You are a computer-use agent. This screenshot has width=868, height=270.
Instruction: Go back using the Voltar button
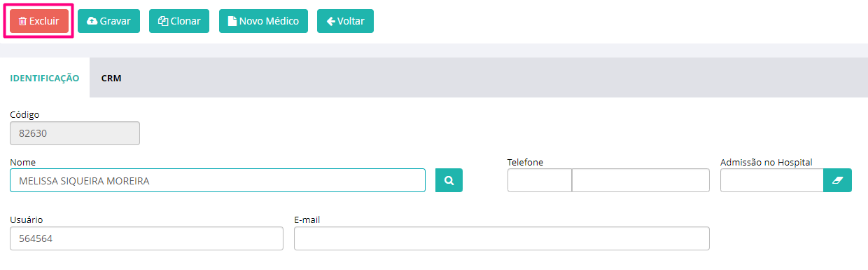345,21
